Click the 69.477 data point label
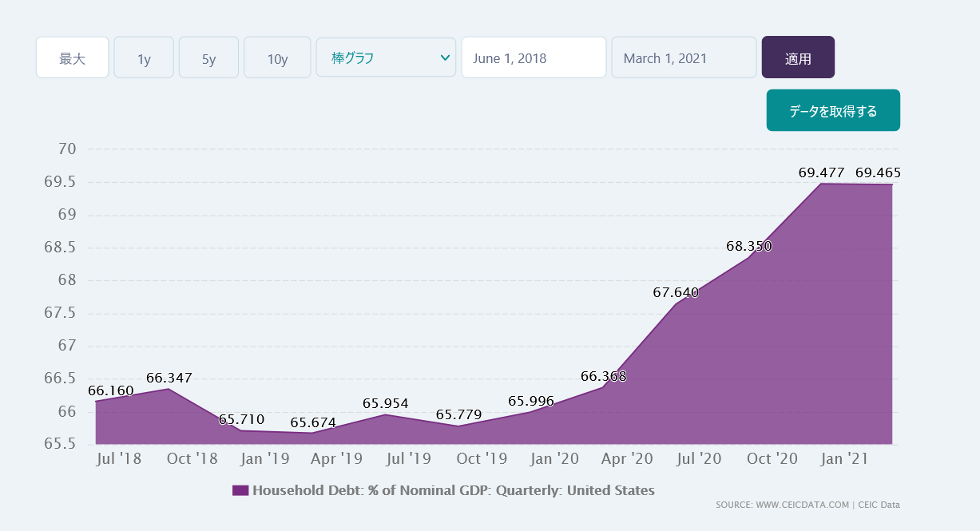 click(x=821, y=172)
